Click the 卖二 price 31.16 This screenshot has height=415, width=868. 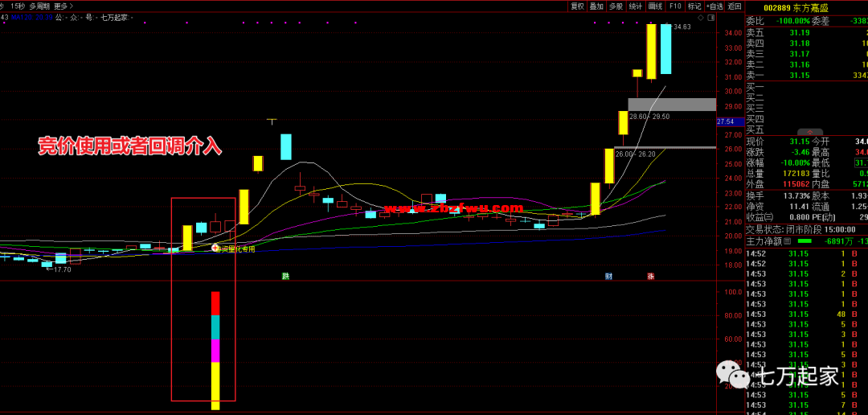point(800,65)
